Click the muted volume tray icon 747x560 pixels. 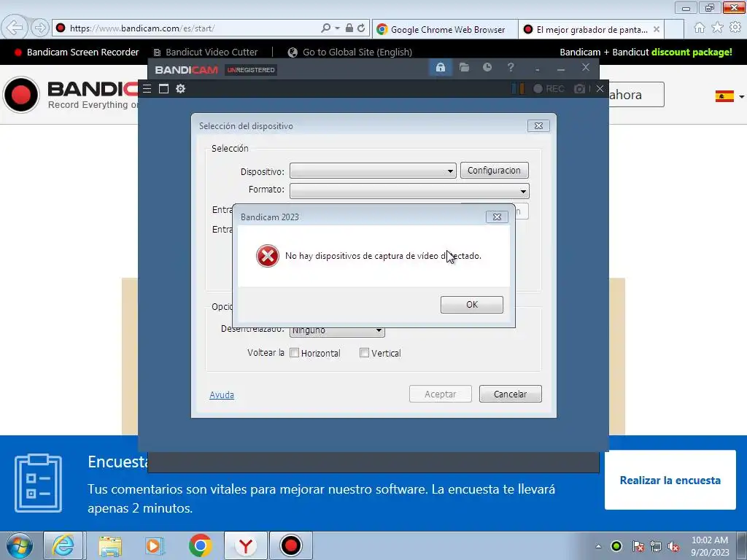click(x=673, y=547)
